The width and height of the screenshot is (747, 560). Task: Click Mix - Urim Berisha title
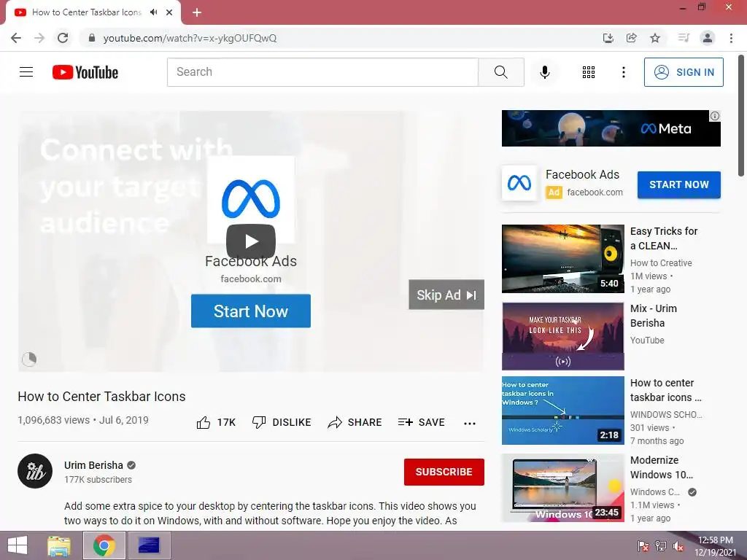(653, 316)
